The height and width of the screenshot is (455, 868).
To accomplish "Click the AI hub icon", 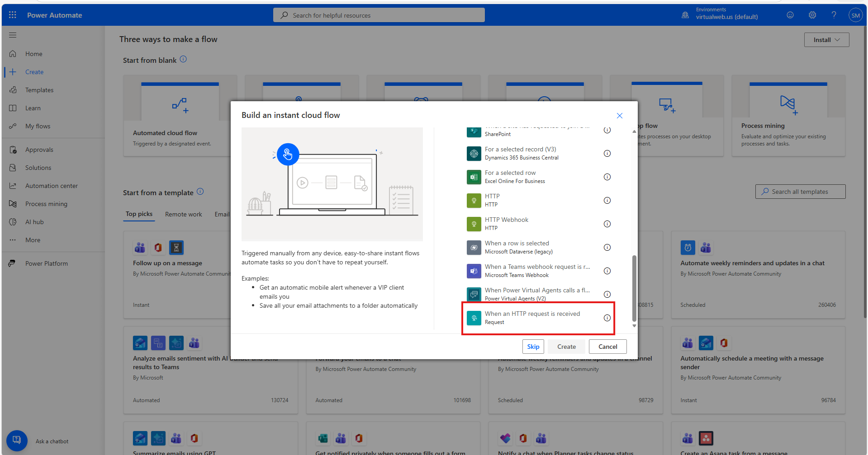I will [x=13, y=222].
